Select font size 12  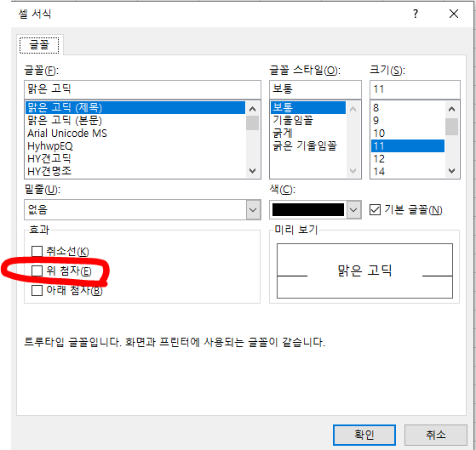click(x=407, y=158)
